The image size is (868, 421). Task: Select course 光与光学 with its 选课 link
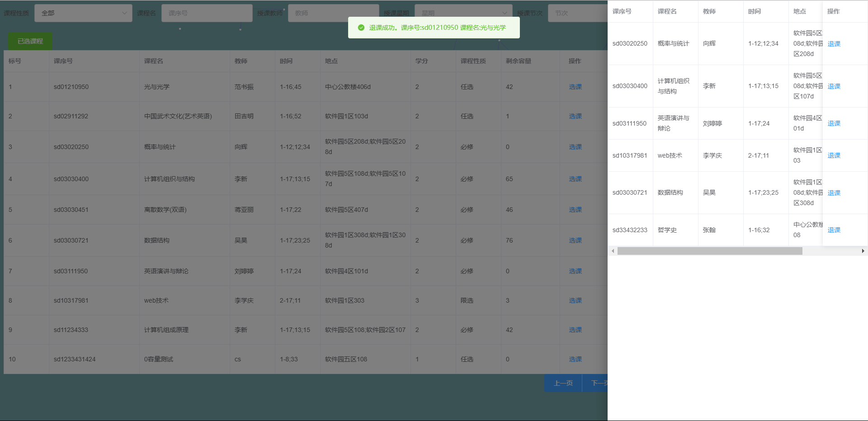[575, 87]
